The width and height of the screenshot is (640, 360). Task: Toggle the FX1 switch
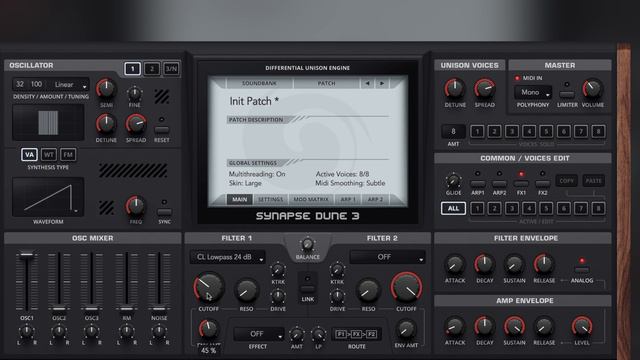point(521,183)
